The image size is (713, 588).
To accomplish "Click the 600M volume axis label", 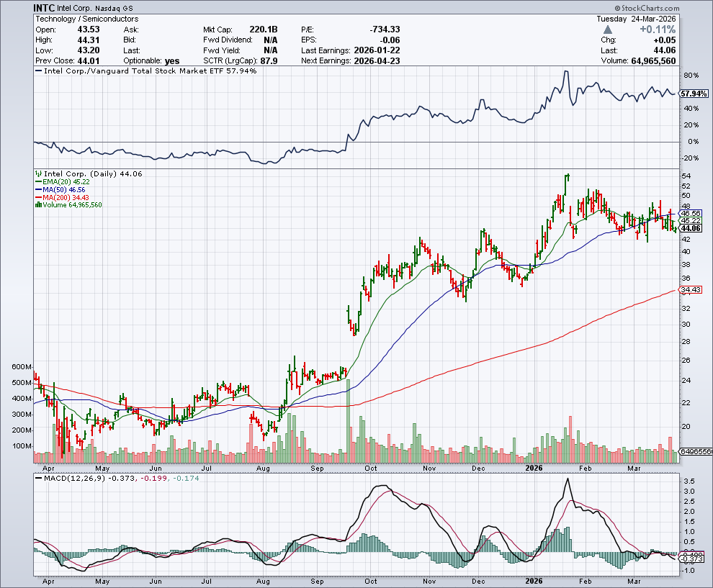I will pos(22,367).
